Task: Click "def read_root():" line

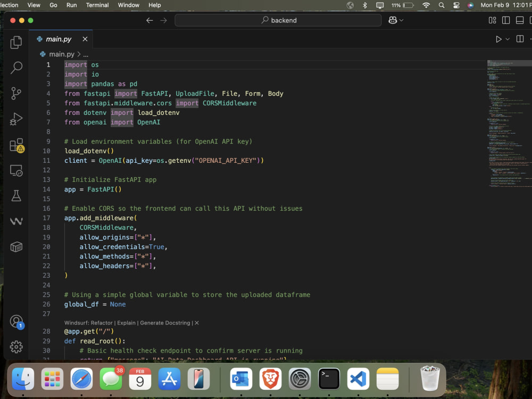Action: point(95,341)
